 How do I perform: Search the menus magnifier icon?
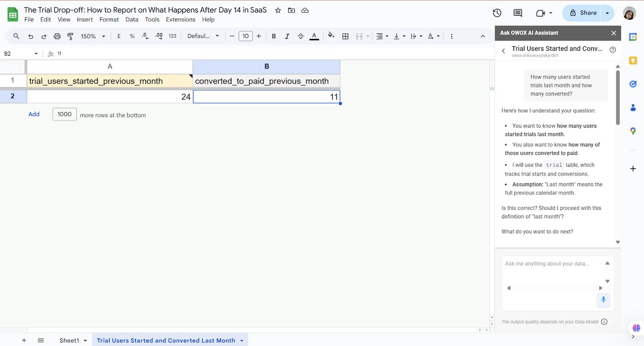17,36
